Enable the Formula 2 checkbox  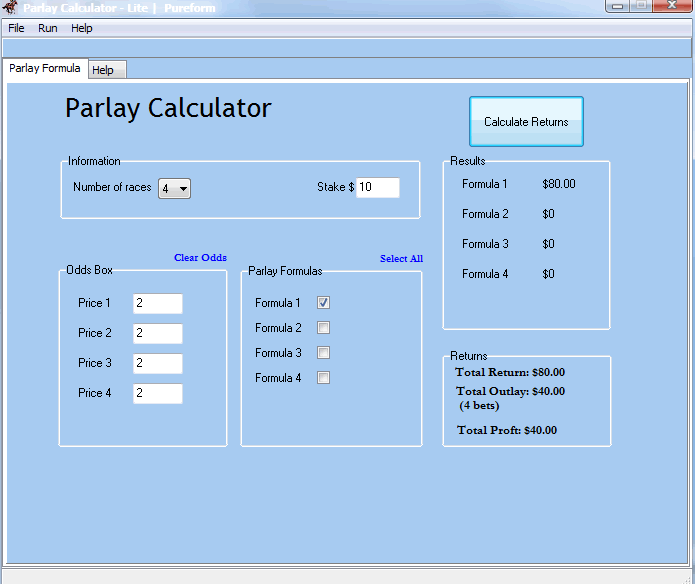(323, 327)
